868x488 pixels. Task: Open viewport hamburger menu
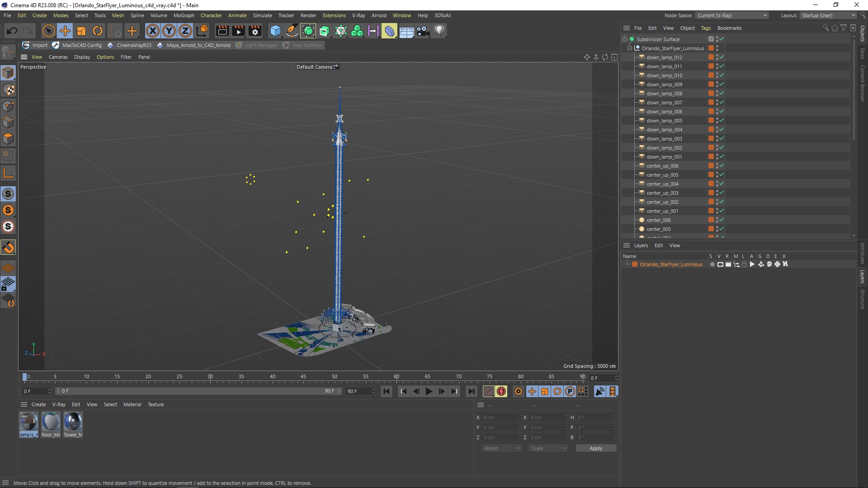point(24,57)
